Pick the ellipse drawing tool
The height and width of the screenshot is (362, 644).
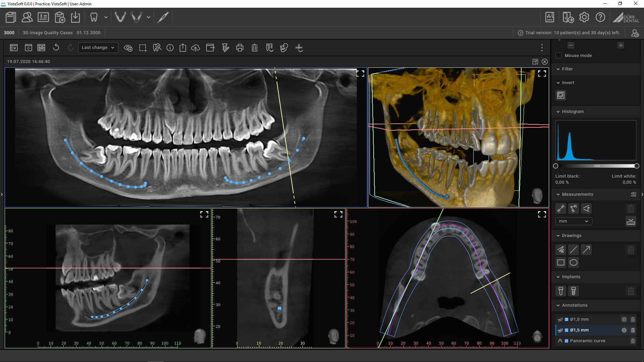[574, 262]
